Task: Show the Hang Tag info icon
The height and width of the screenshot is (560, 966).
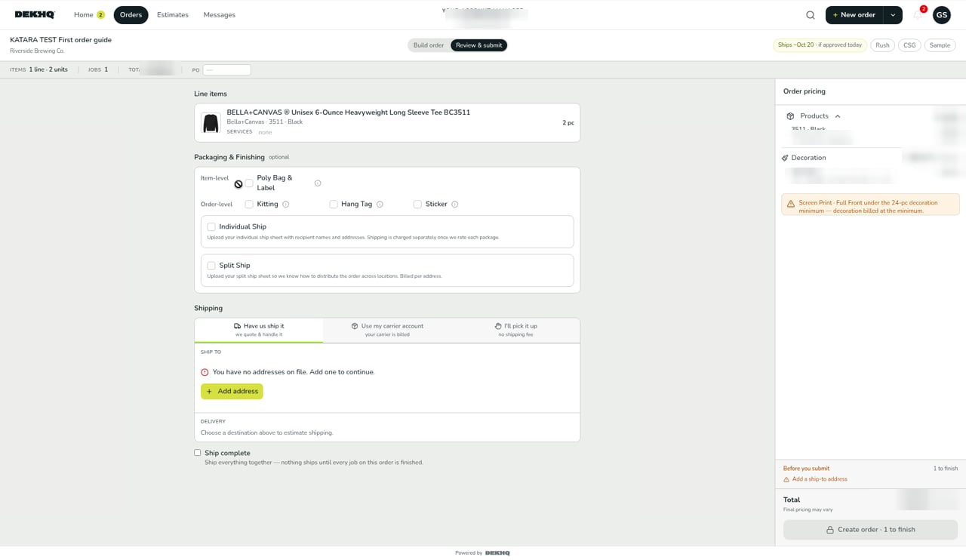Action: [x=380, y=205]
